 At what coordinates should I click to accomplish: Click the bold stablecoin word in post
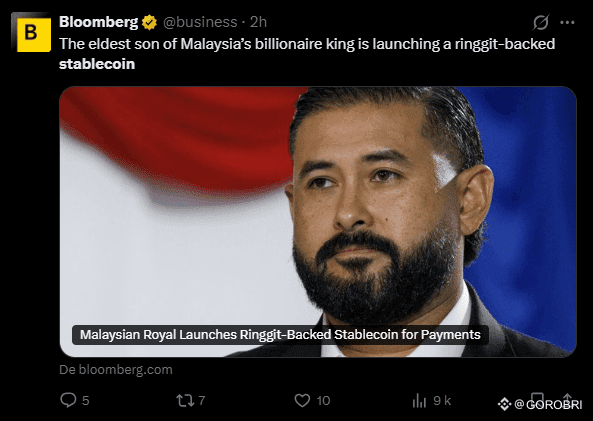pyautogui.click(x=97, y=64)
